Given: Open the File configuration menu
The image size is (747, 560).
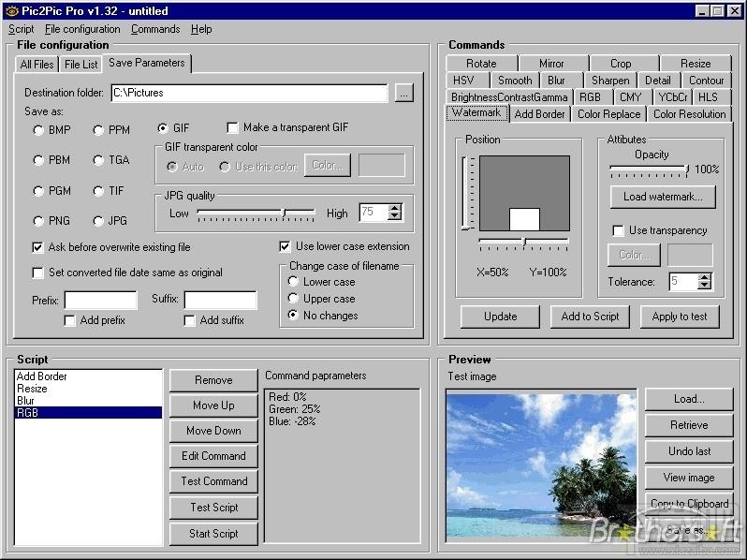Looking at the screenshot, I should coord(82,29).
